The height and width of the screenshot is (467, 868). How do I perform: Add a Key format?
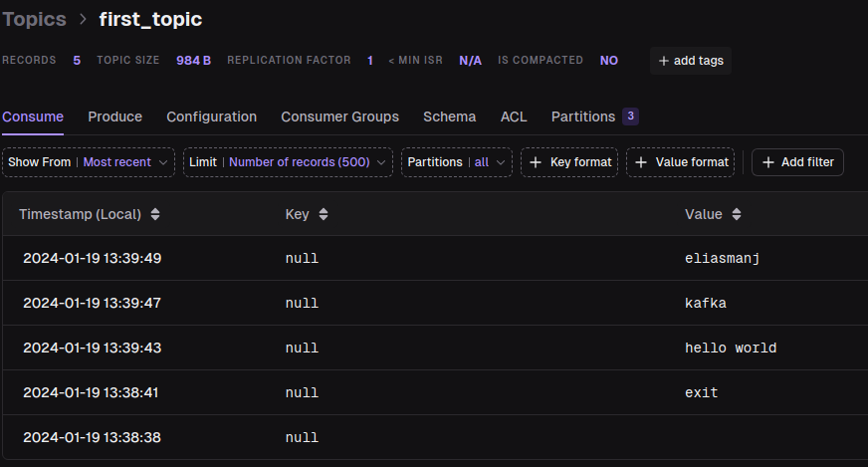569,162
